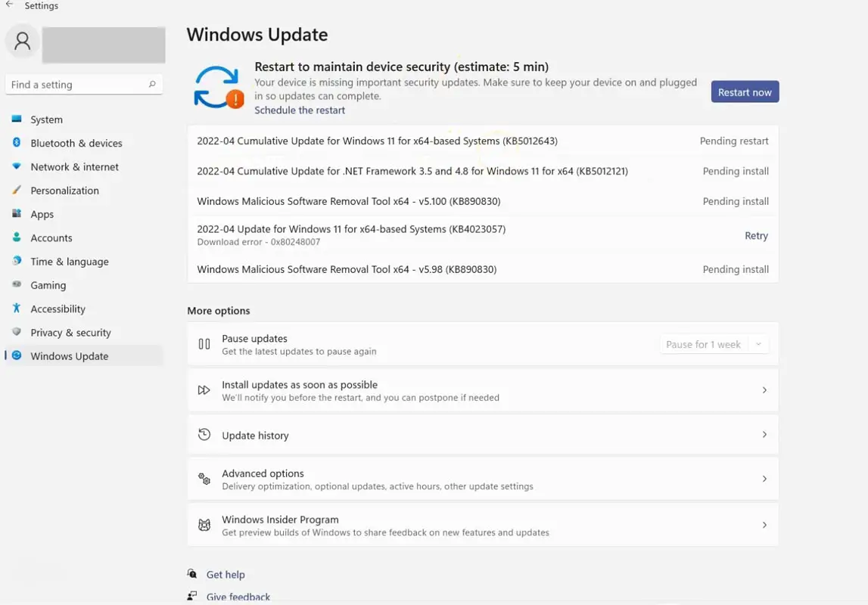Select the .NET Framework KB5012121 update row

pyautogui.click(x=483, y=172)
